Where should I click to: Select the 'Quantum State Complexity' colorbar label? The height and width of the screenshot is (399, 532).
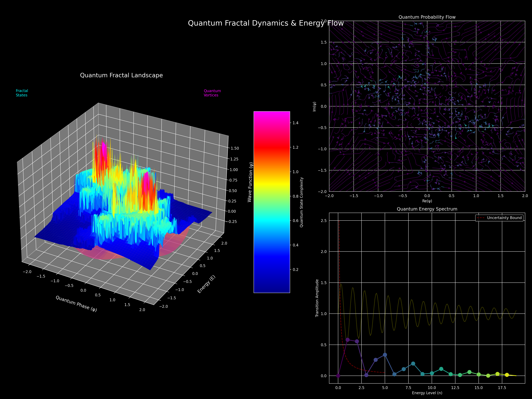pos(301,202)
